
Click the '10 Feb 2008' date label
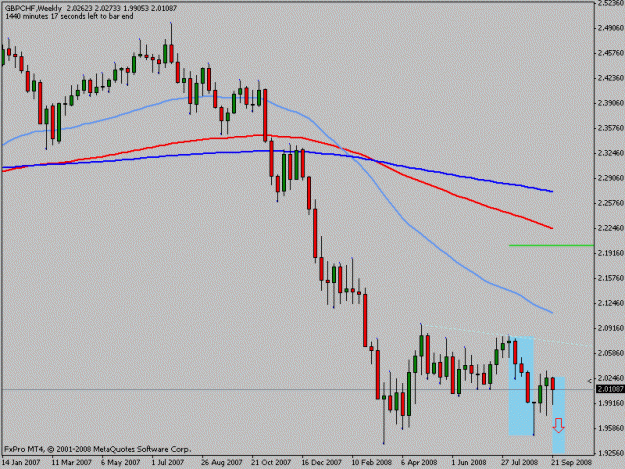(371, 463)
